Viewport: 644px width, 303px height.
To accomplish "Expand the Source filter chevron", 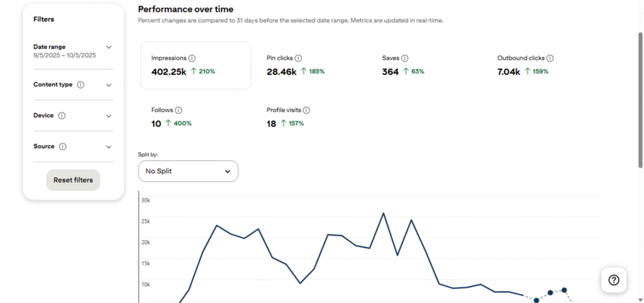I will [109, 147].
